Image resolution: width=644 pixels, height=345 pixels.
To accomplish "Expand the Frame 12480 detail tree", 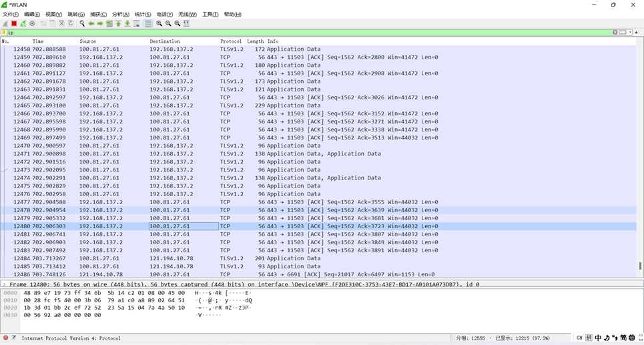I will click(5, 284).
